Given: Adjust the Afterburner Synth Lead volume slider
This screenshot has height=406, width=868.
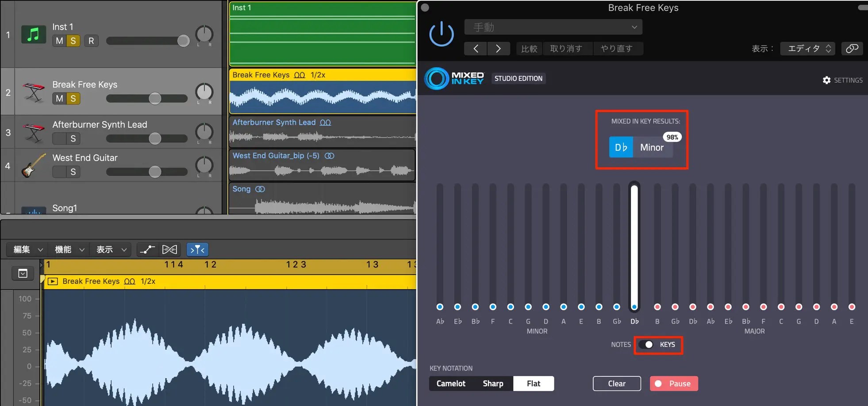Looking at the screenshot, I should [x=147, y=138].
